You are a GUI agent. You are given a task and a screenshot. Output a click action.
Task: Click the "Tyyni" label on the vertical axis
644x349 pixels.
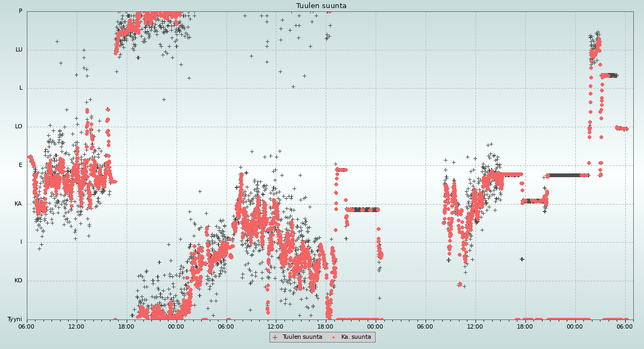15,319
